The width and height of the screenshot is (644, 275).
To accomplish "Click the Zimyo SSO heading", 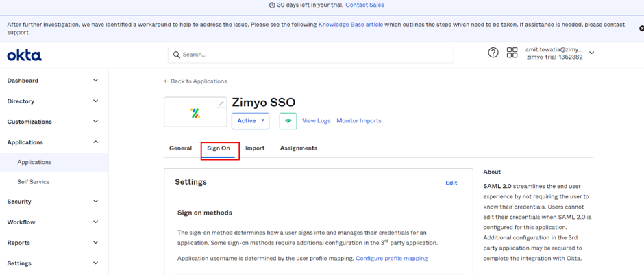I will 264,103.
